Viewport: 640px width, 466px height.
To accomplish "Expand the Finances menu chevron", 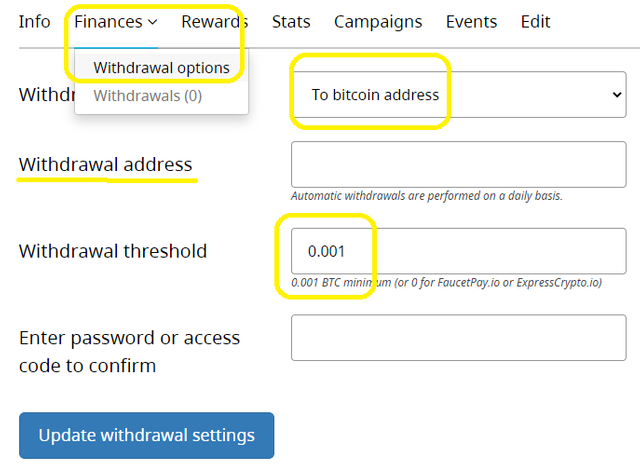I will click(x=153, y=22).
